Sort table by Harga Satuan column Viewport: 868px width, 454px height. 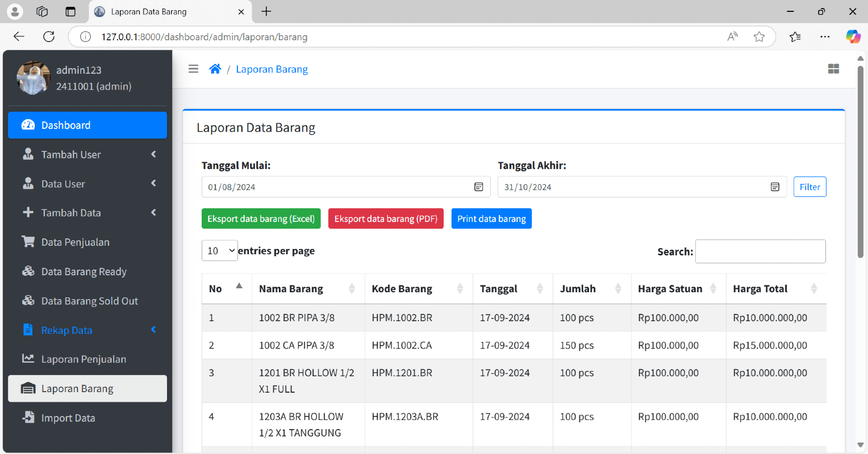(x=678, y=289)
